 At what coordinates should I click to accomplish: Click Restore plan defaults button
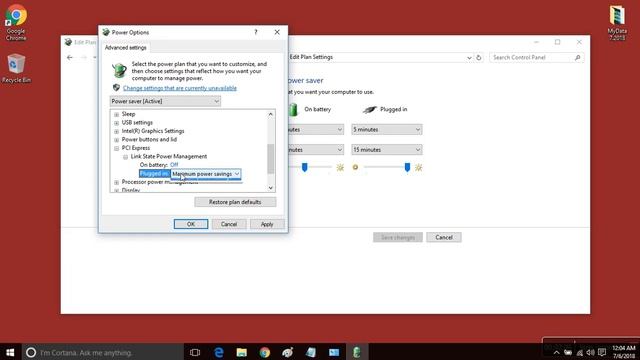235,202
